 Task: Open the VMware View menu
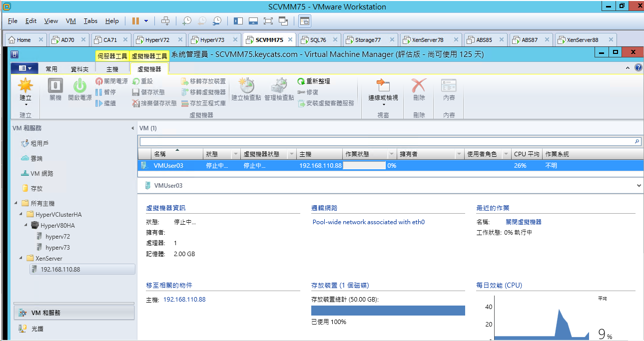pyautogui.click(x=51, y=21)
